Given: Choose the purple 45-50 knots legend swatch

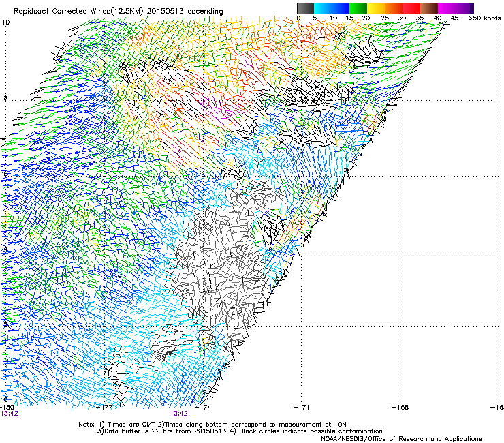Looking at the screenshot, I should pos(464,8).
